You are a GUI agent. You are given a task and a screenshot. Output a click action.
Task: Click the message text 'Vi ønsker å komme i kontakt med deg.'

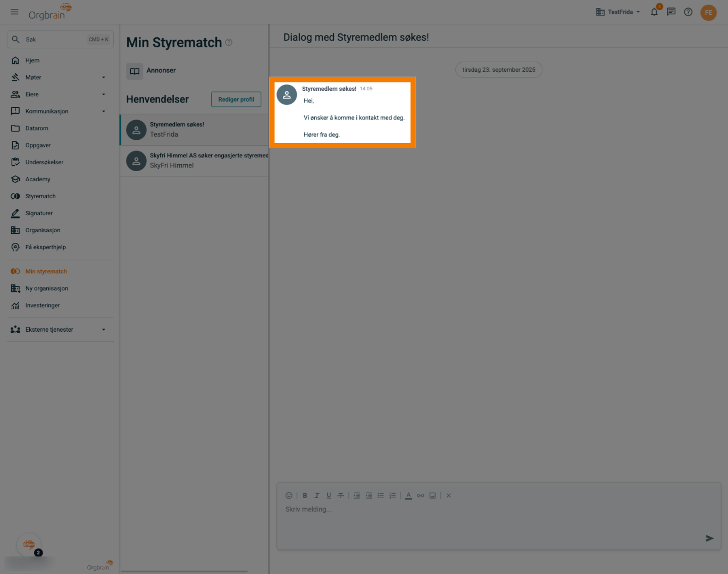[x=354, y=118]
